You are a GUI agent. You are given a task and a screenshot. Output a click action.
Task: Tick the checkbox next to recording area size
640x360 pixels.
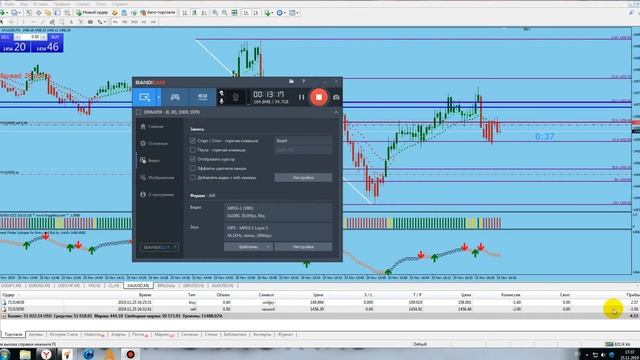138,112
